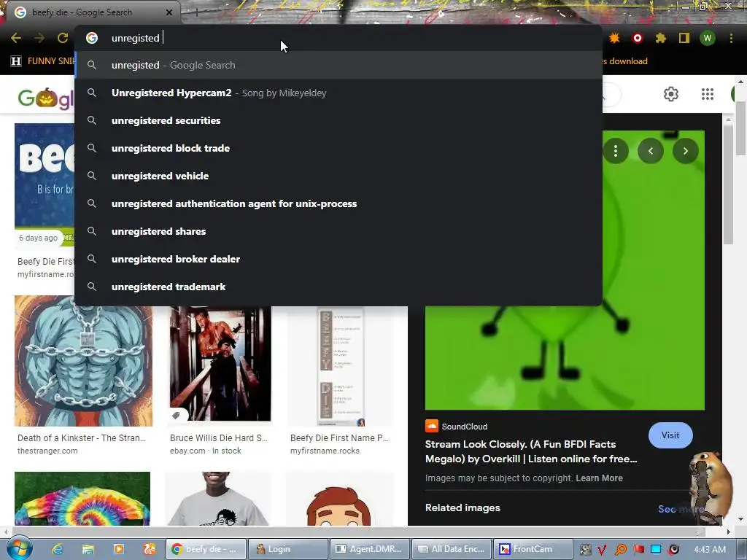Click the orange magnifier tray icon
The width and height of the screenshot is (747, 560).
point(621,550)
